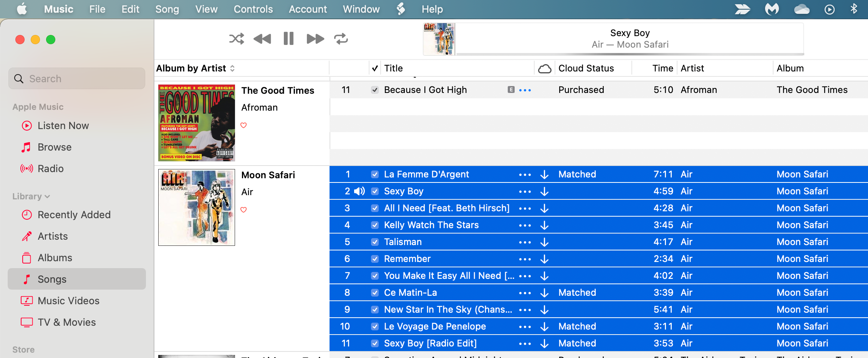Download Le Voyage De Penelope from cloud
Image resolution: width=868 pixels, height=358 pixels.
[544, 327]
